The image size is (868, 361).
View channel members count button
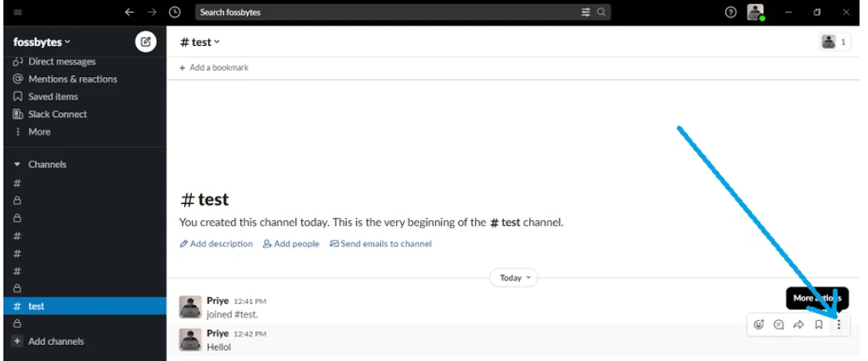pyautogui.click(x=835, y=42)
